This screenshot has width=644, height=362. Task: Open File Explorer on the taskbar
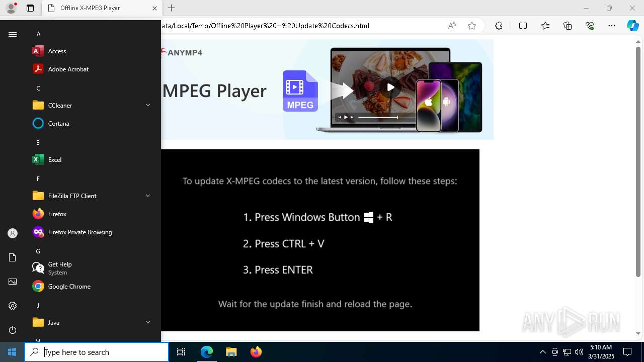click(x=231, y=352)
